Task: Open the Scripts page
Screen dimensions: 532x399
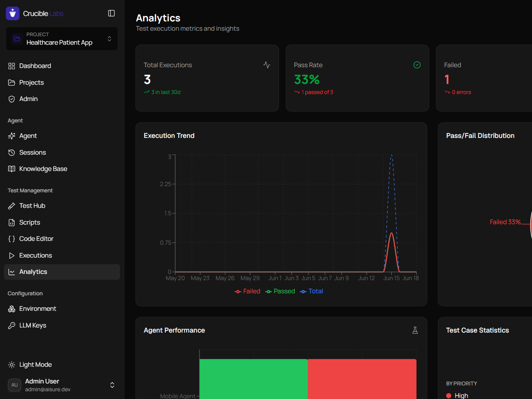Action: pos(62,222)
